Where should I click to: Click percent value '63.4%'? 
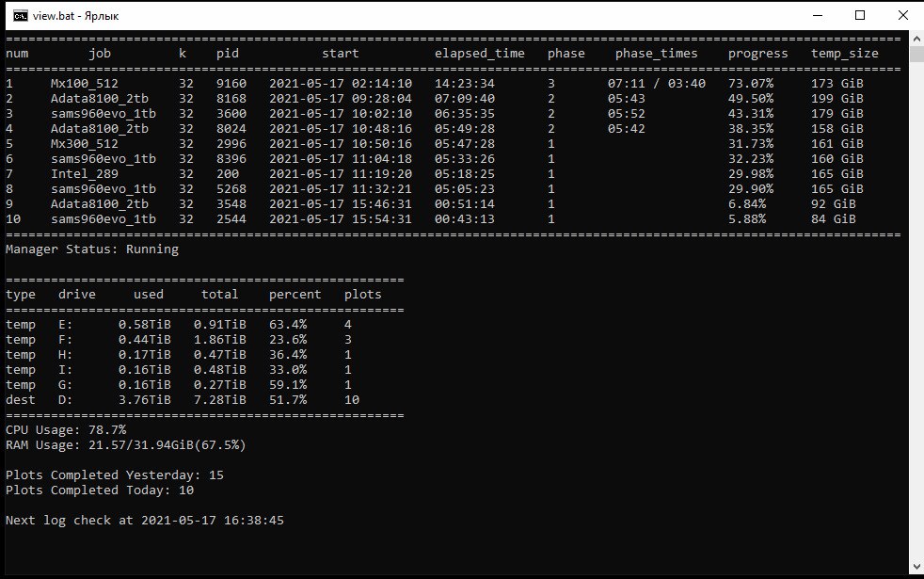(x=288, y=325)
